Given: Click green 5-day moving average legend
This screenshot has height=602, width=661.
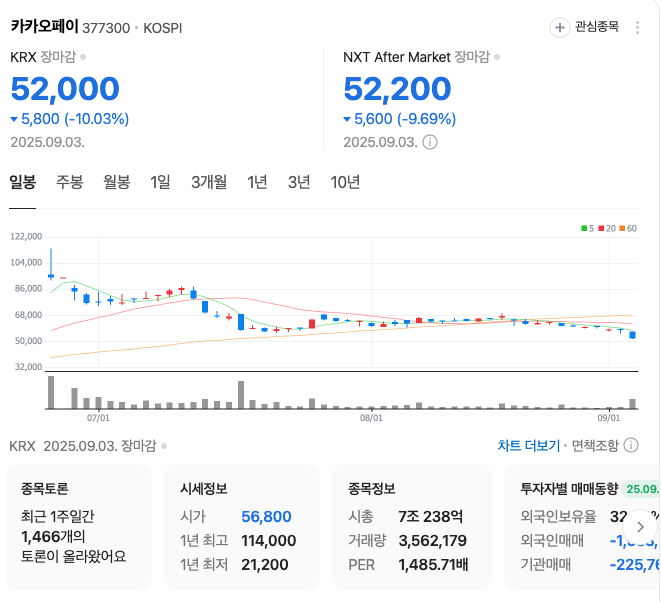Looking at the screenshot, I should (587, 228).
